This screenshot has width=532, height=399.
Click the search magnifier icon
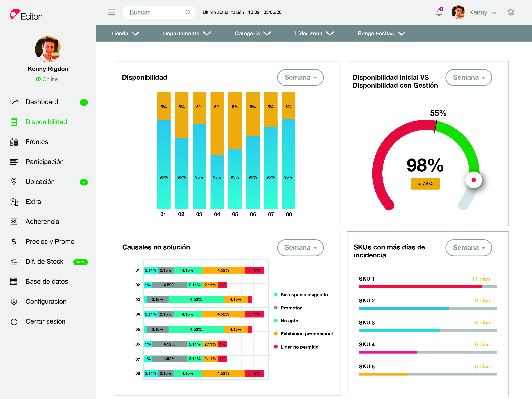(188, 12)
